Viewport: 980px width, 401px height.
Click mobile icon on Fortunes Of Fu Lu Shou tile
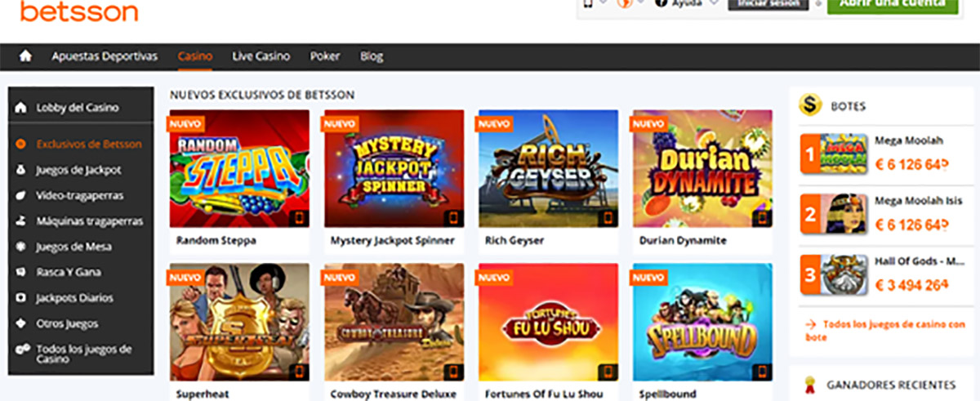click(608, 372)
